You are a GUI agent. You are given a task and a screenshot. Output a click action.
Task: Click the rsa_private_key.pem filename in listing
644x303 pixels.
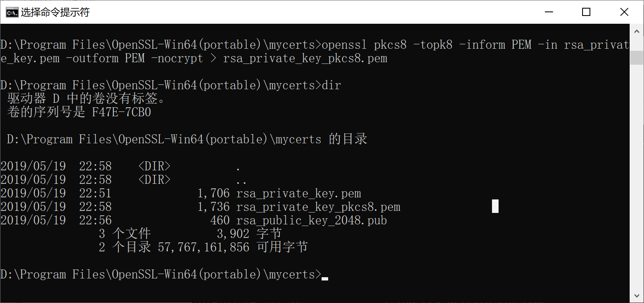[299, 193]
